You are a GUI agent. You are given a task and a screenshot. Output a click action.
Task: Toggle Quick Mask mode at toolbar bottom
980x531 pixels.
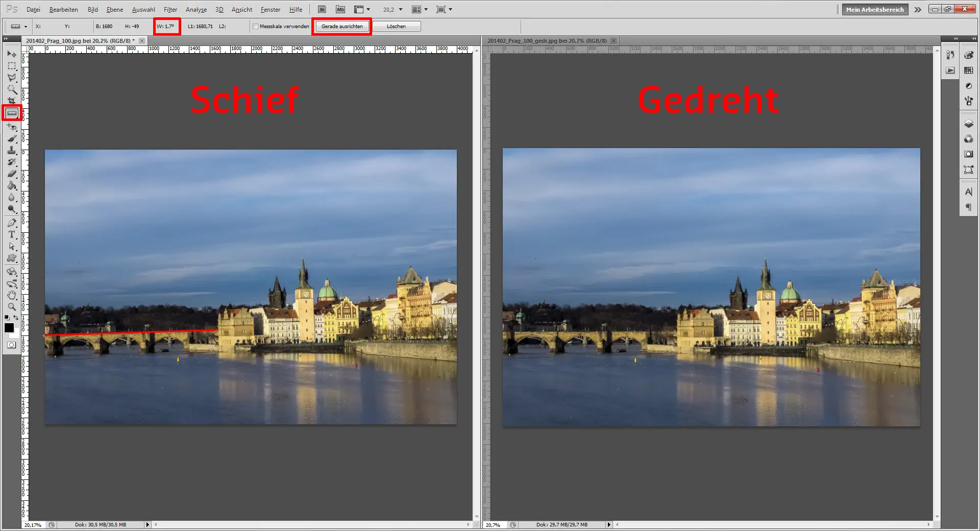tap(11, 343)
